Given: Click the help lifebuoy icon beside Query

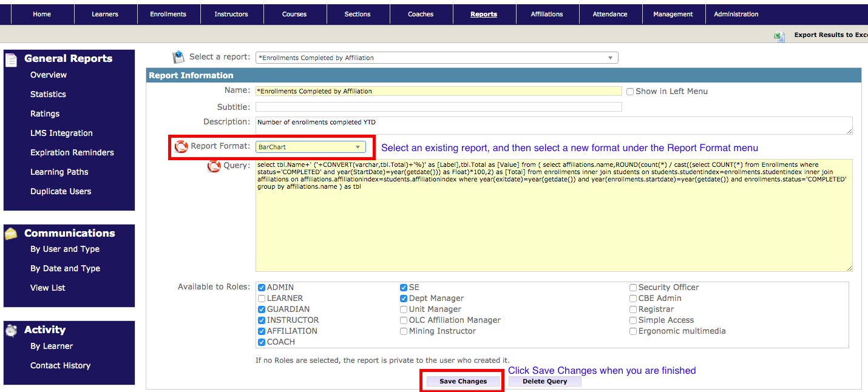Looking at the screenshot, I should 214,166.
